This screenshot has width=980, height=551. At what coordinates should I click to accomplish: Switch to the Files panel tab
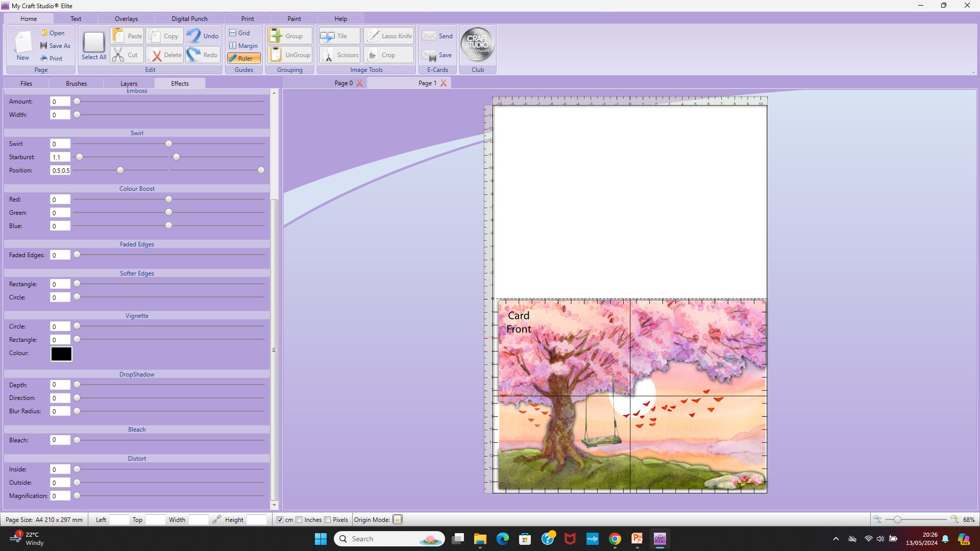click(x=26, y=84)
